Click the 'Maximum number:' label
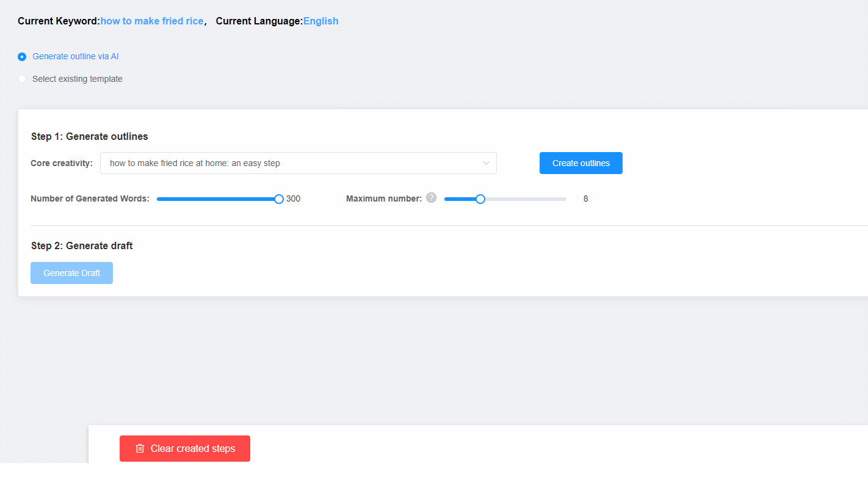The image size is (868, 502). pyautogui.click(x=384, y=198)
